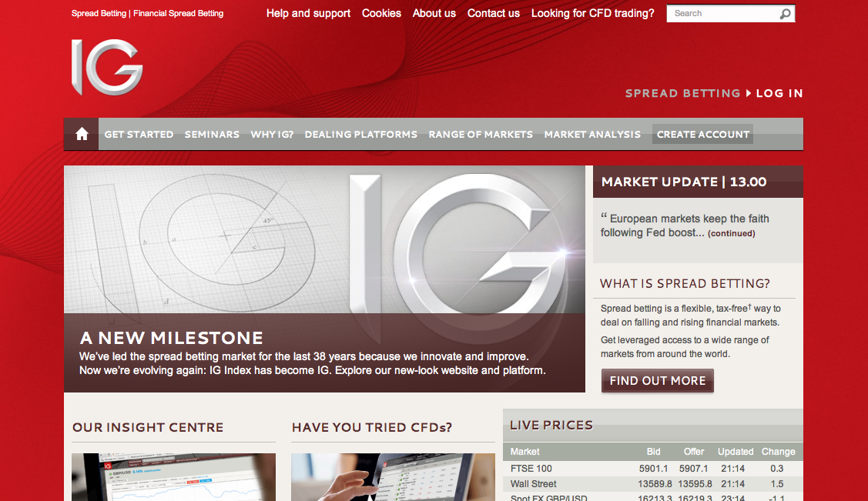Screen dimensions: 868x501
Task: Open SEMINARS menu item
Action: 212,135
